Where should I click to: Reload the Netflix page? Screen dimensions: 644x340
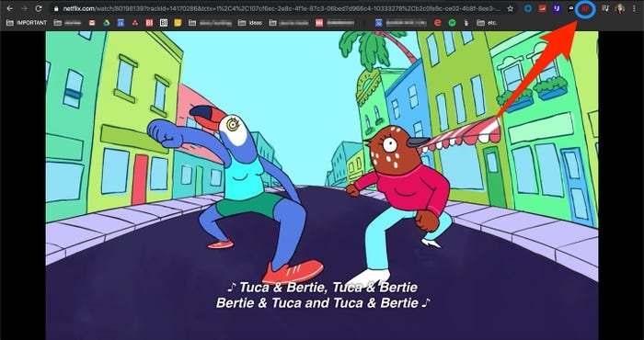point(39,8)
